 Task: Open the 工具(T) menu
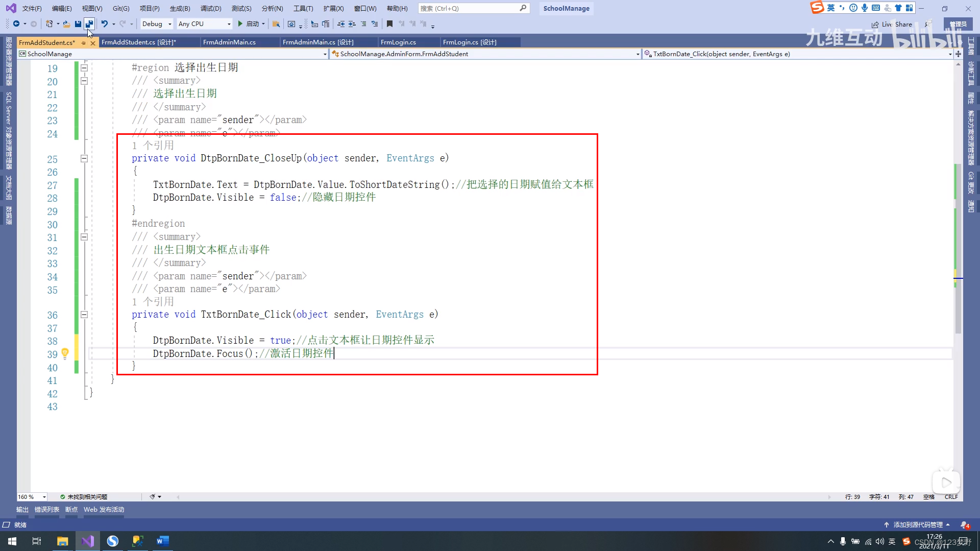[x=303, y=8]
